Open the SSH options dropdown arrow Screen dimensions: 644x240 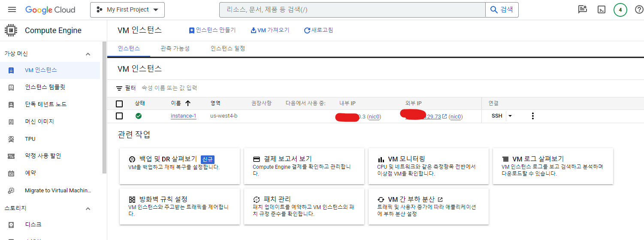pyautogui.click(x=510, y=116)
